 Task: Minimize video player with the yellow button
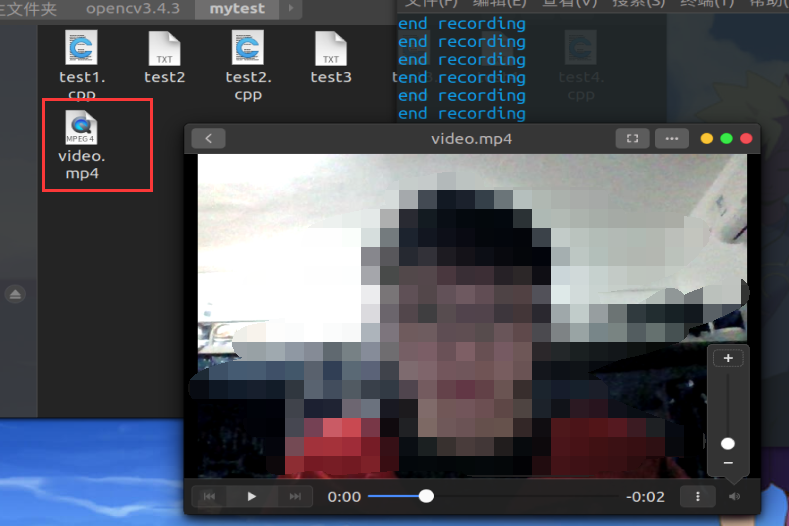click(706, 138)
